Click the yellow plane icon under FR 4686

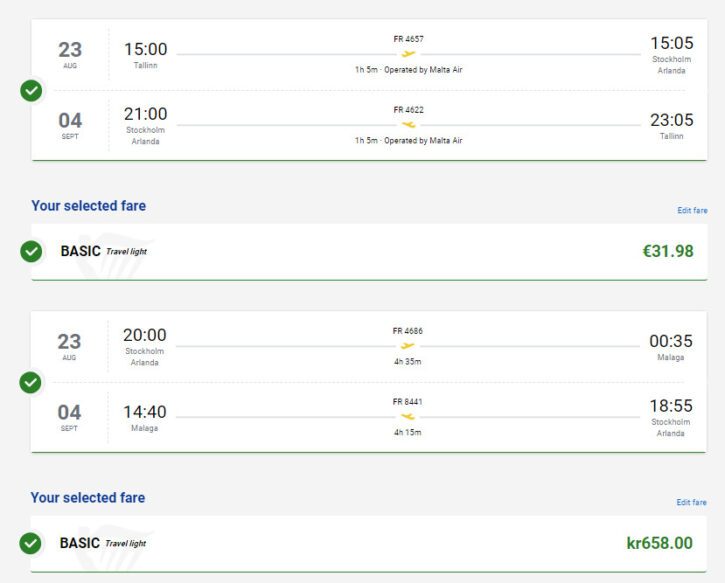407,346
